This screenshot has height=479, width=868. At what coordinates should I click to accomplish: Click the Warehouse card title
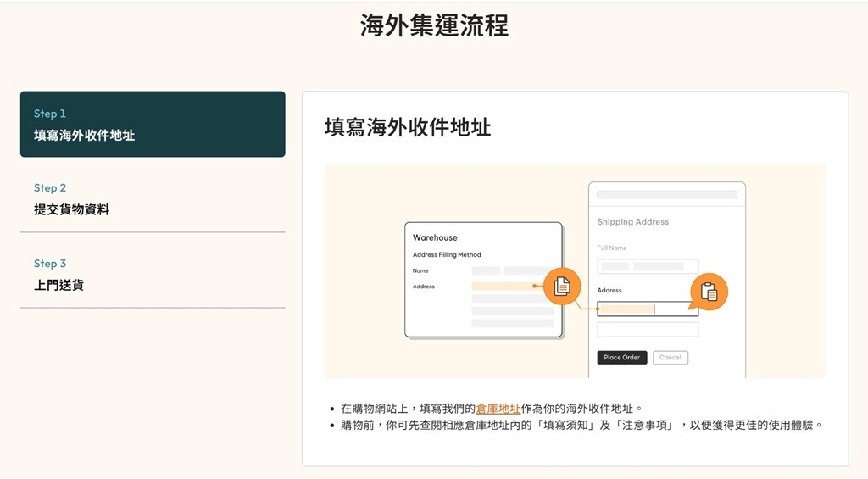(x=435, y=237)
